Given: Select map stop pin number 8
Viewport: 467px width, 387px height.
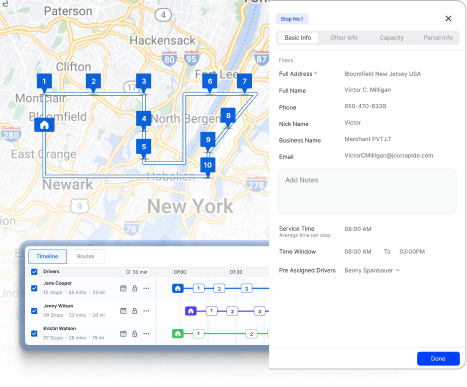Looking at the screenshot, I should pos(228,116).
